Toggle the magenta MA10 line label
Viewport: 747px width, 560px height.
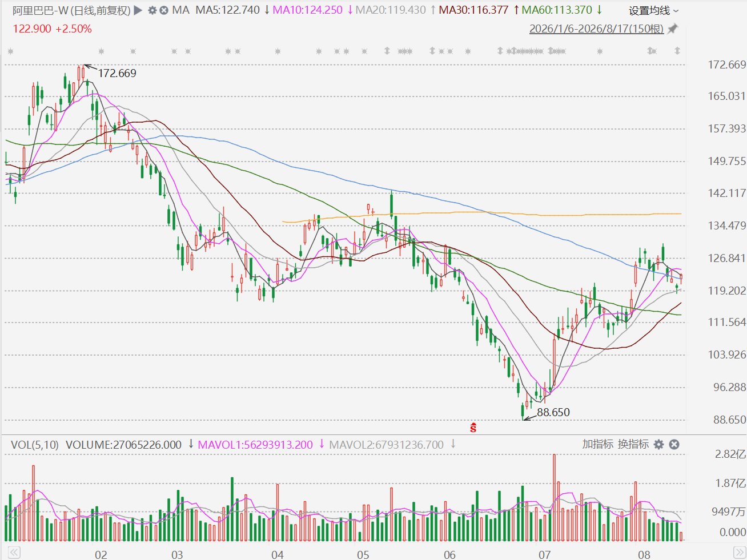pos(308,10)
